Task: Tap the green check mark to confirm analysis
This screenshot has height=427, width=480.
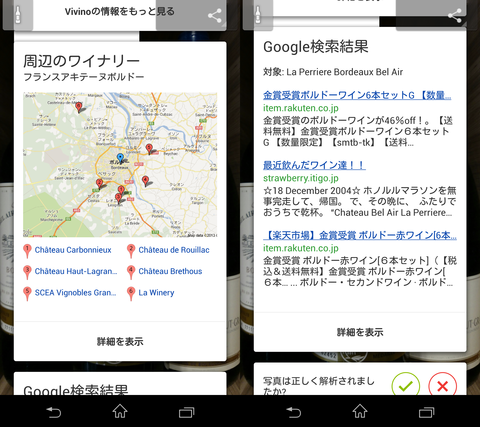Action: [x=406, y=385]
